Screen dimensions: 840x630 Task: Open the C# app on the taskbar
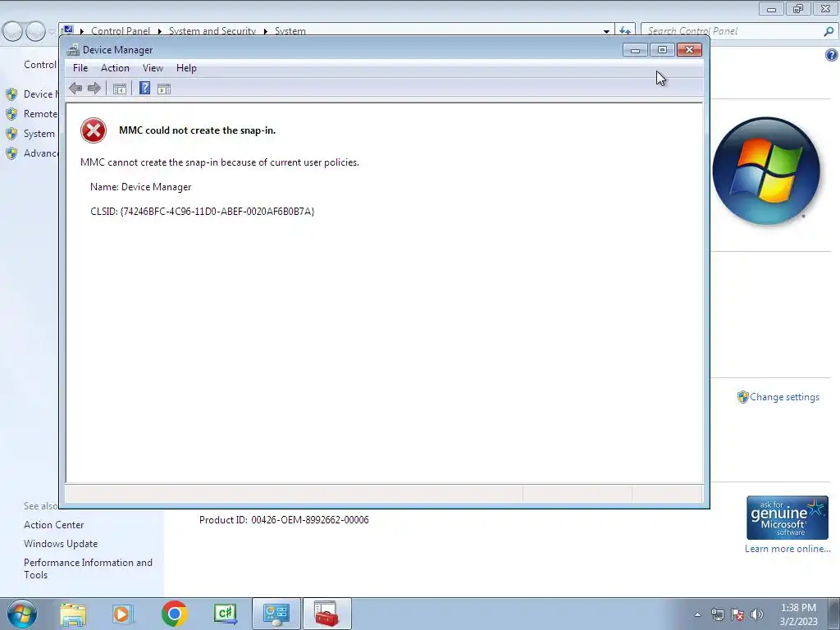pos(225,614)
